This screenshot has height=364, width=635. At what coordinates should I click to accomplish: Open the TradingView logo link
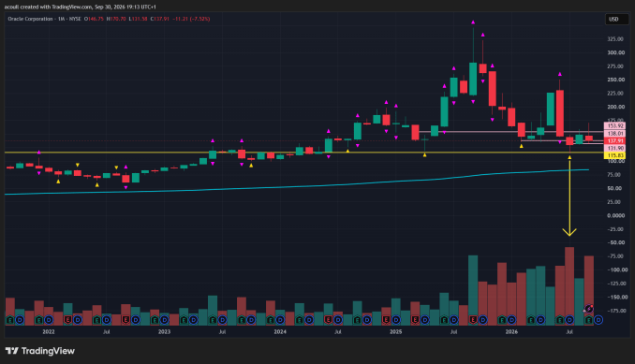(x=40, y=351)
